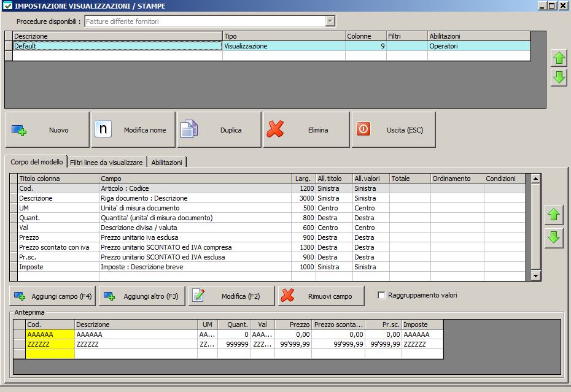Click the Visualizzazione type cell

284,46
